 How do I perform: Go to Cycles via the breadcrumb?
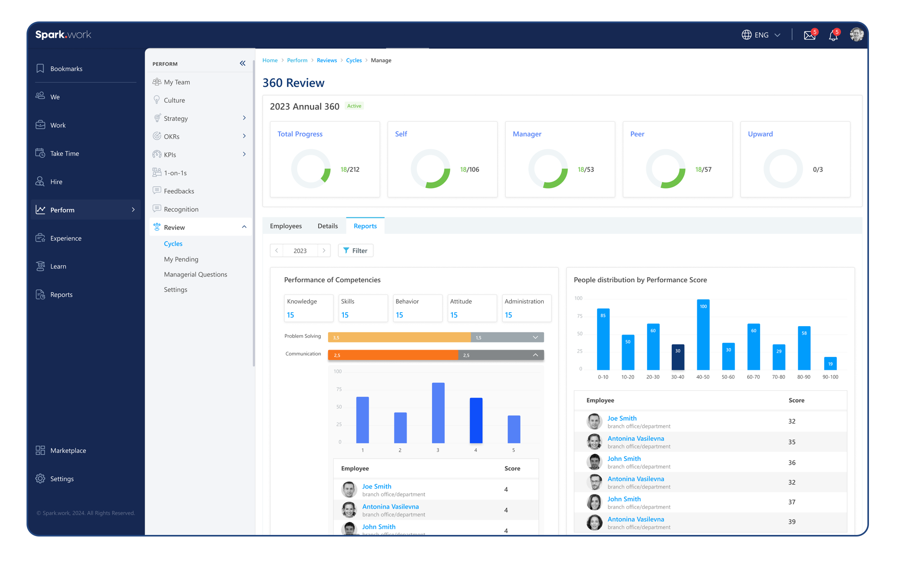[354, 60]
